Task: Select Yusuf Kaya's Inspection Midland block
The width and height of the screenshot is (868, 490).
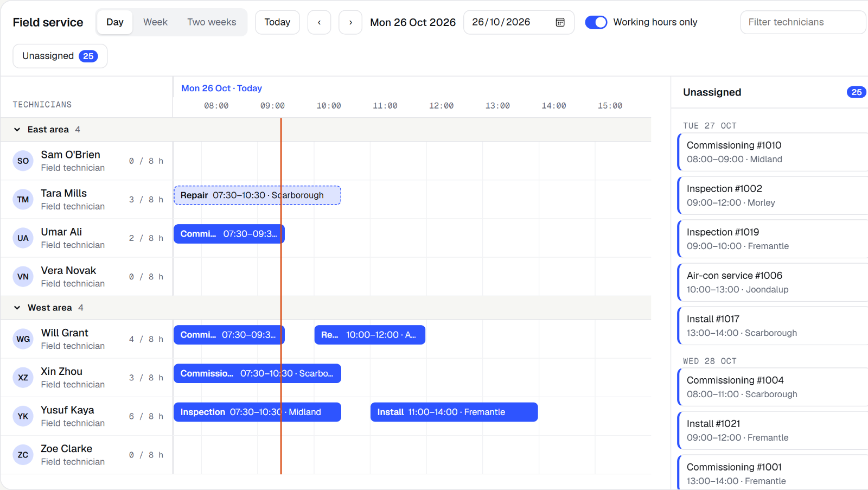Action: coord(257,412)
